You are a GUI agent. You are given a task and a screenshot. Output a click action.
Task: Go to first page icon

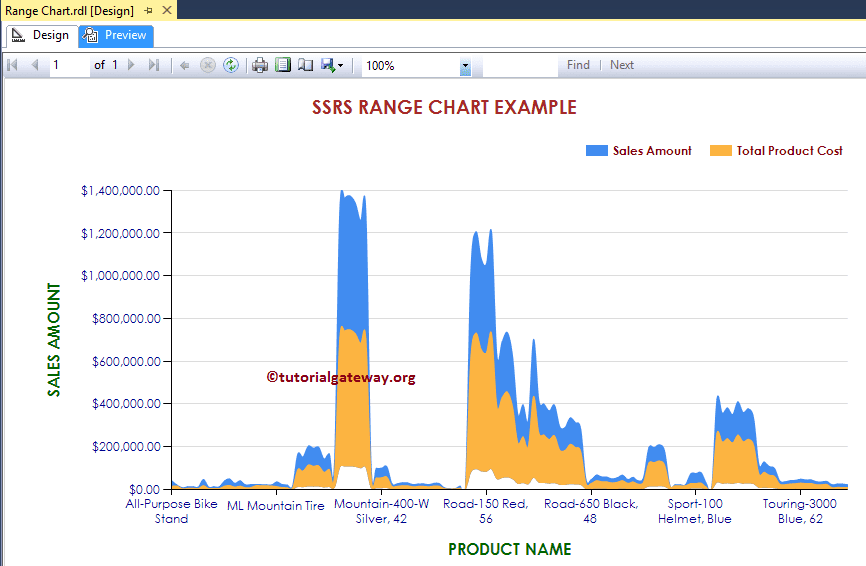12,65
